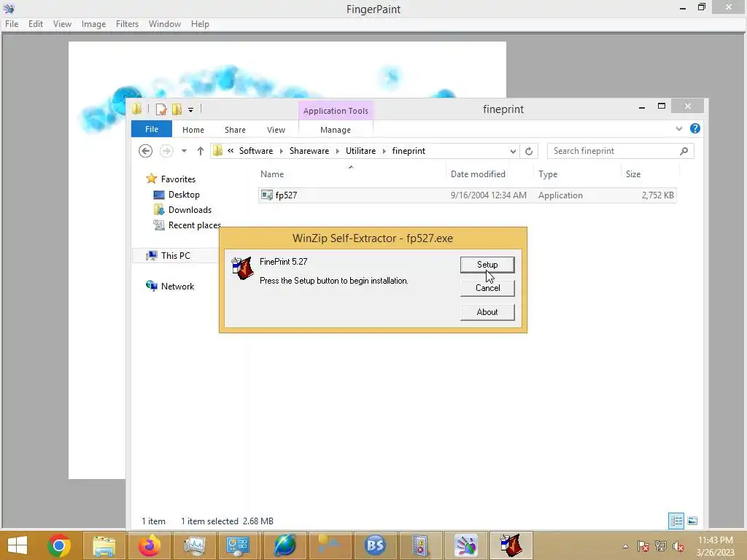Viewport: 747px width, 560px height.
Task: Go back with the Explorer back arrow
Action: 145,151
